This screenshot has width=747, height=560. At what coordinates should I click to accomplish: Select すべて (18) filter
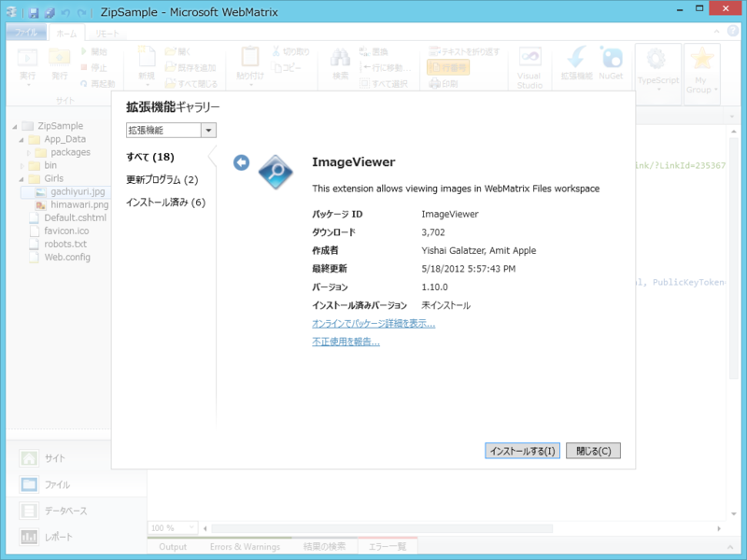[150, 157]
